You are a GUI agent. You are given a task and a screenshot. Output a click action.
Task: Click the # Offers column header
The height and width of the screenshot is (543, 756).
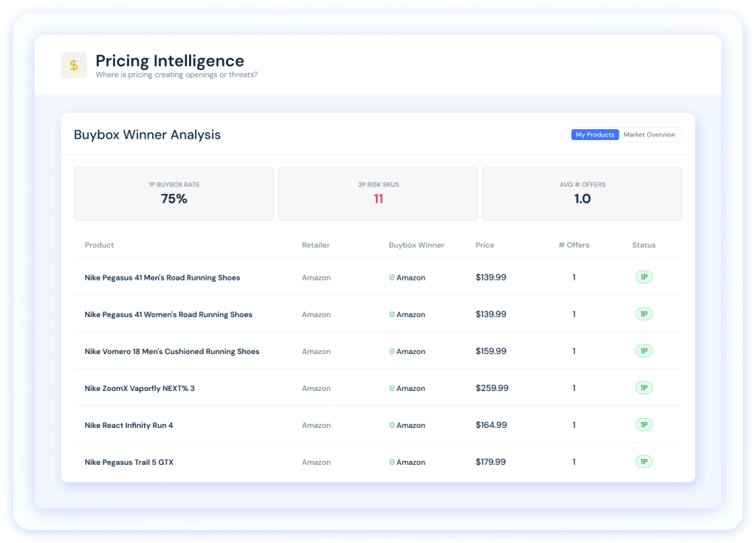[574, 245]
